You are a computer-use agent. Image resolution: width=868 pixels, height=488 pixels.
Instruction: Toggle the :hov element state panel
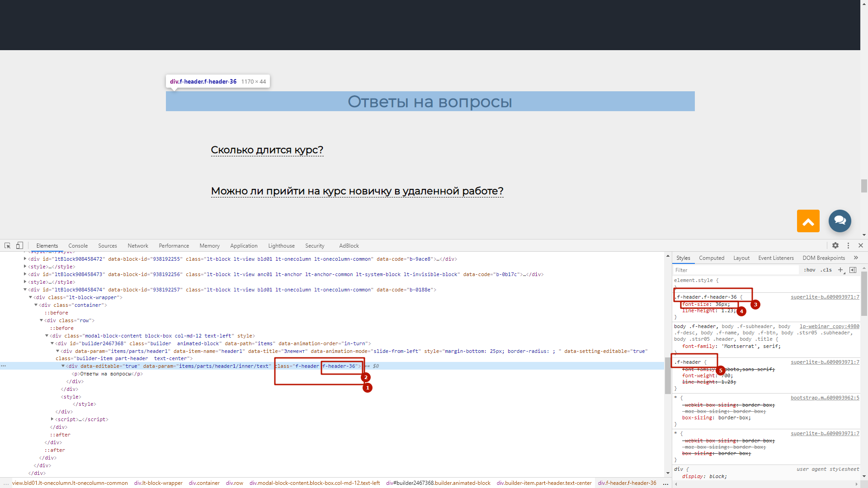click(810, 270)
